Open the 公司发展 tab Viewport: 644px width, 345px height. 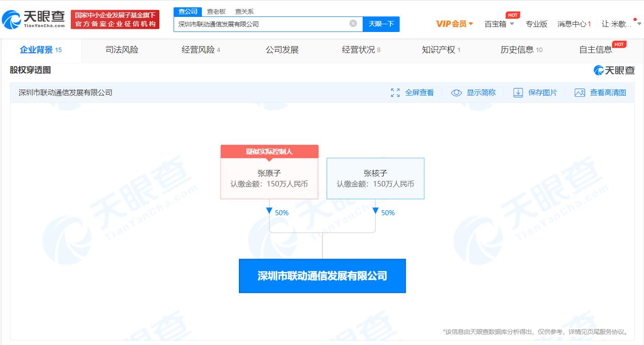282,50
